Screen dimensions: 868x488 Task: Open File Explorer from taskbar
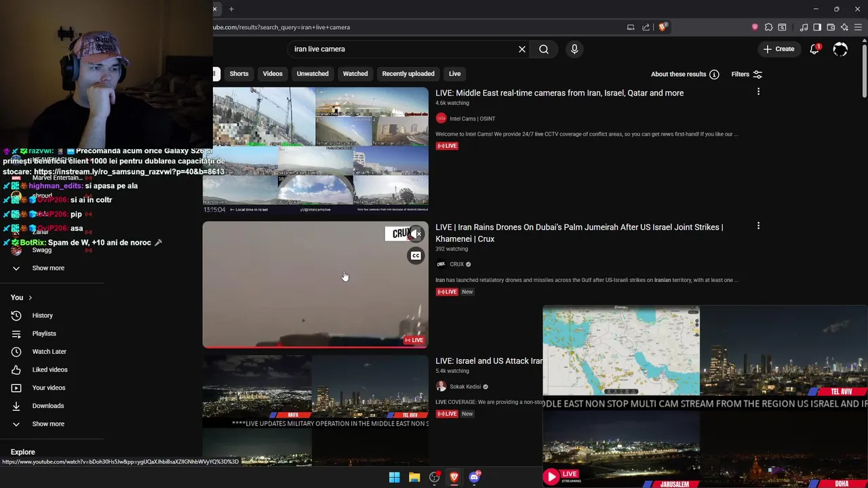[x=414, y=477]
